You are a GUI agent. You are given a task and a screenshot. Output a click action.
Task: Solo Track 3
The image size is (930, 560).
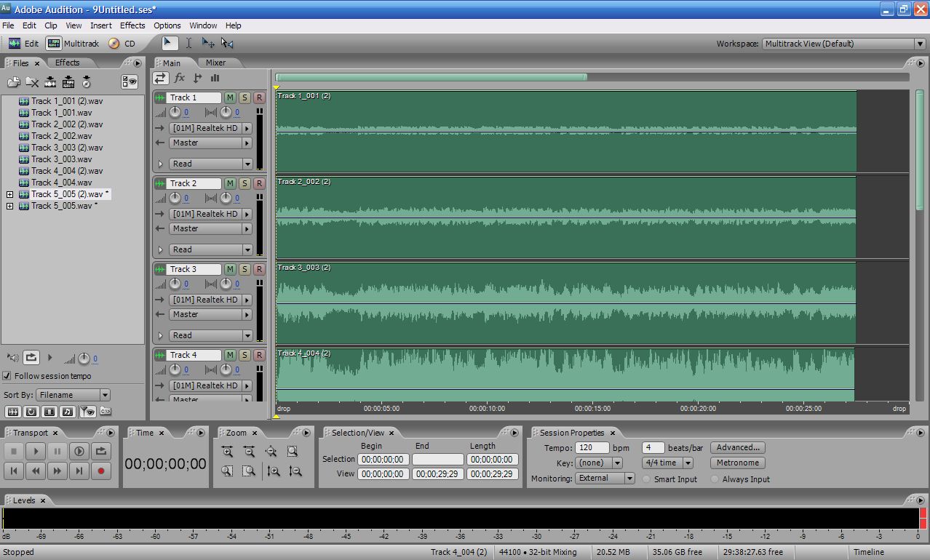(245, 269)
